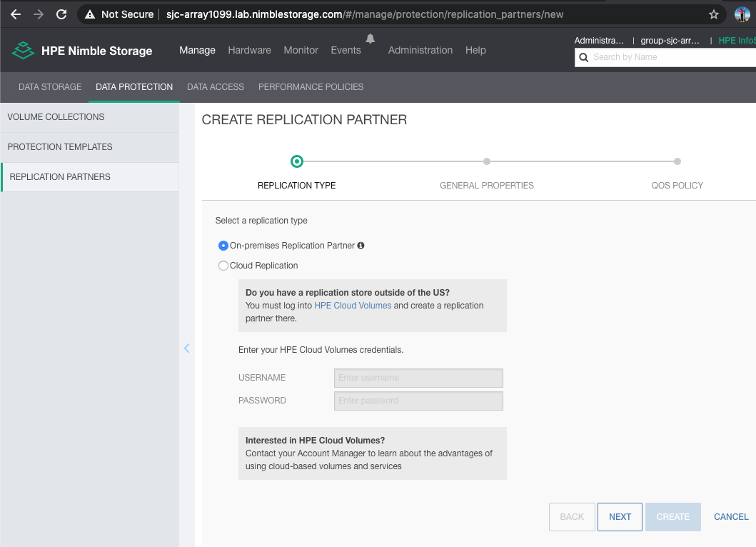Open Volume Collections in the sidebar
This screenshot has height=547, width=756.
point(90,117)
